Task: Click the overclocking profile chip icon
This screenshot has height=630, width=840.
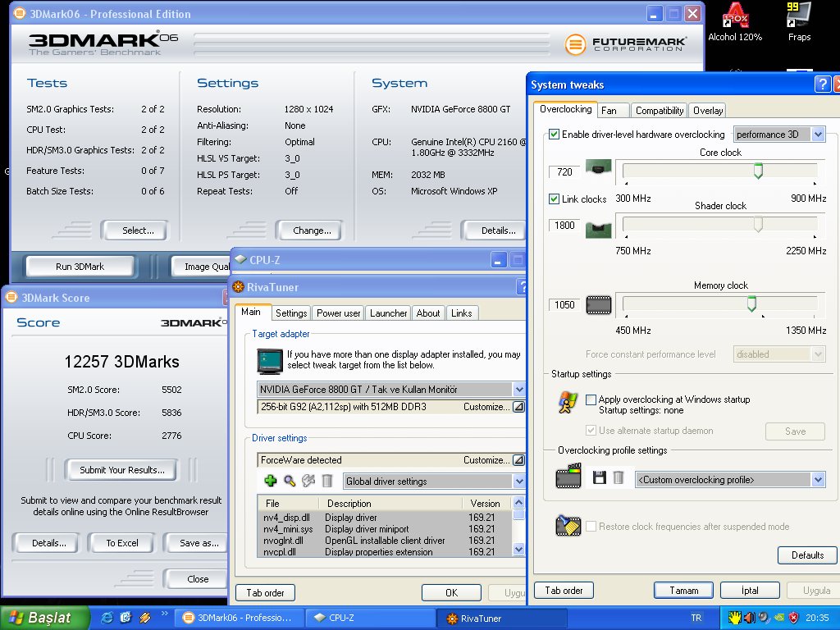Action: [x=568, y=476]
